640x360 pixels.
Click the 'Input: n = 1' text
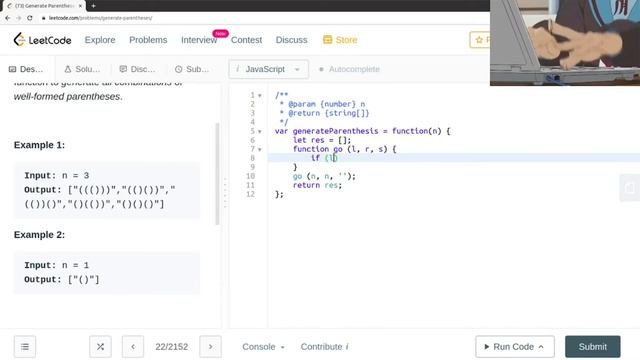click(56, 265)
